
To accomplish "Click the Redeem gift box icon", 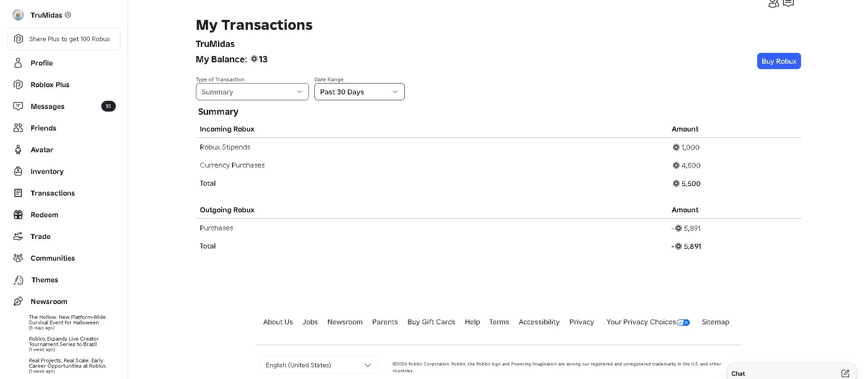I will point(18,215).
